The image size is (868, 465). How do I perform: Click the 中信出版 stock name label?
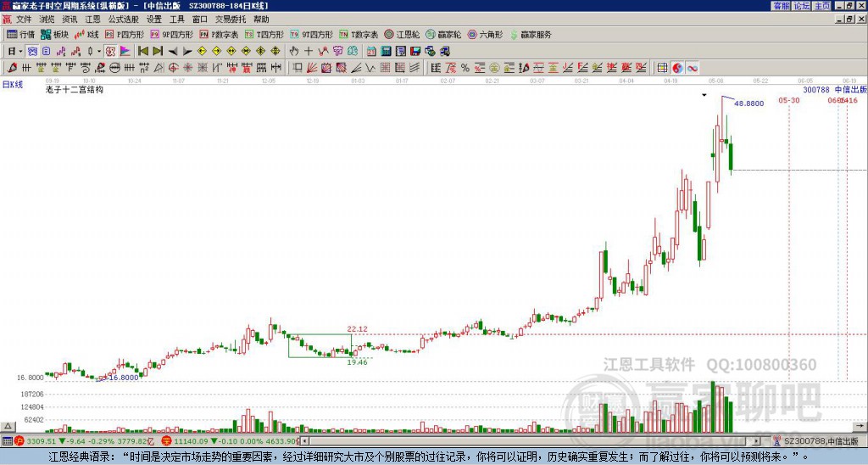pyautogui.click(x=851, y=89)
